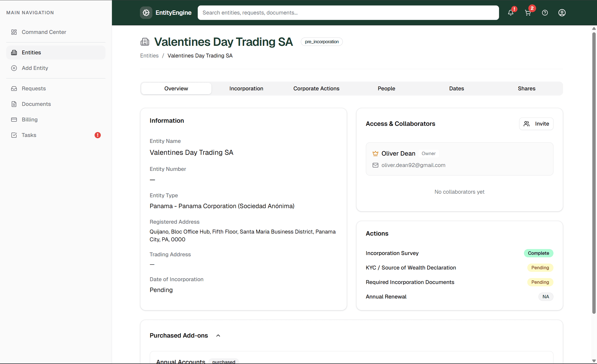Select the Entities building icon

14,52
